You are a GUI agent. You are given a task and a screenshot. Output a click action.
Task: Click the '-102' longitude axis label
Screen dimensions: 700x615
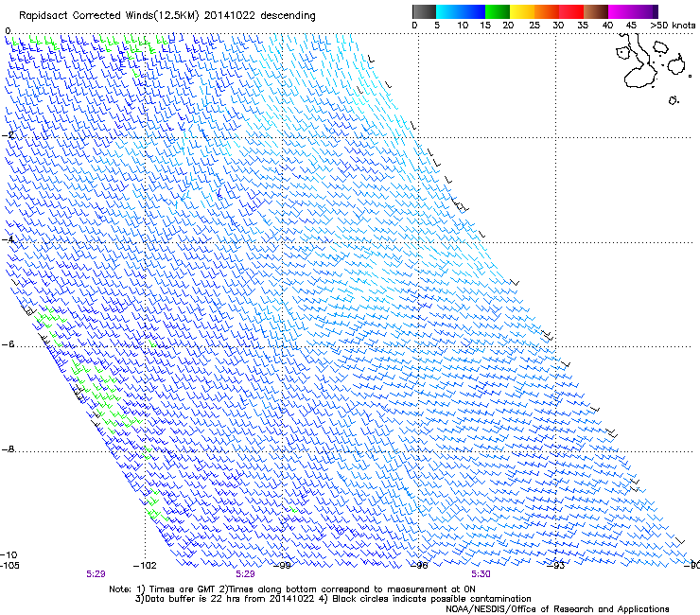pyautogui.click(x=145, y=566)
